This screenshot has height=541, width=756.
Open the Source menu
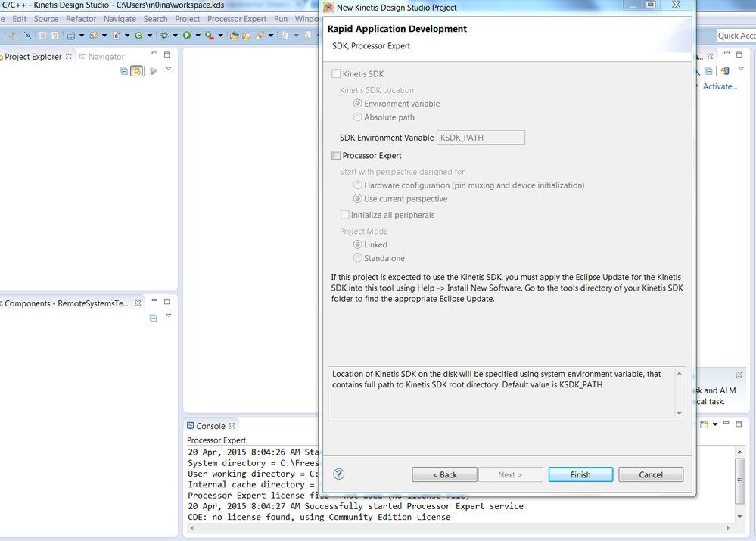[x=46, y=19]
